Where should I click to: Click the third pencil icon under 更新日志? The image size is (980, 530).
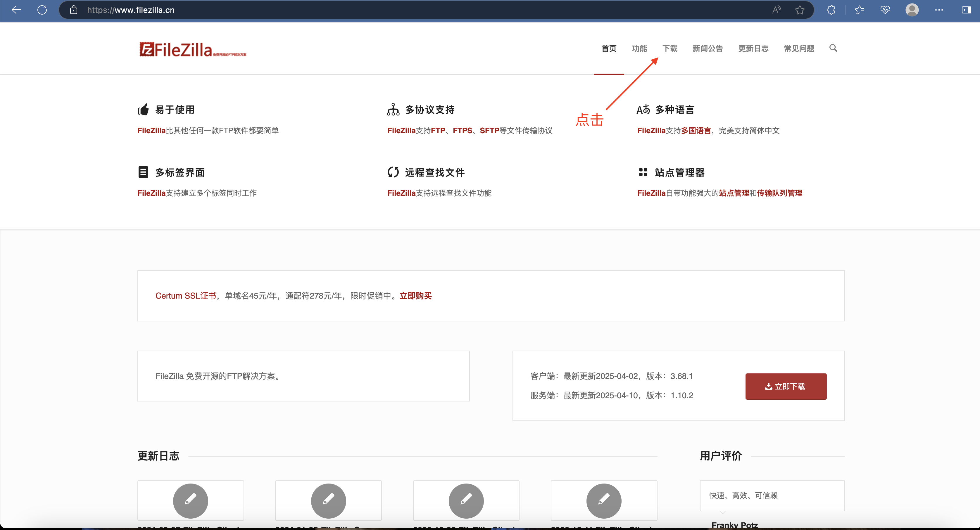(x=466, y=501)
